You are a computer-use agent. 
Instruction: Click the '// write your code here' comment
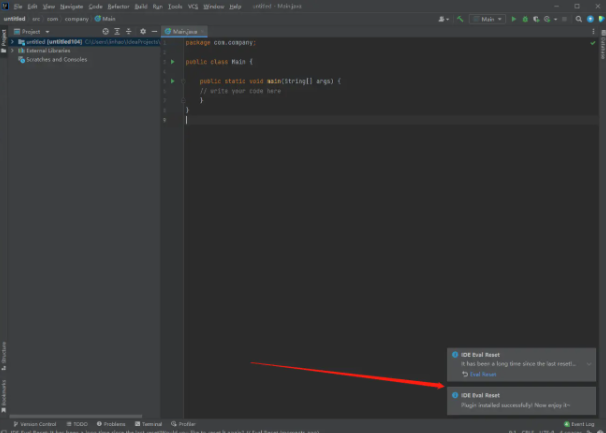pyautogui.click(x=240, y=91)
